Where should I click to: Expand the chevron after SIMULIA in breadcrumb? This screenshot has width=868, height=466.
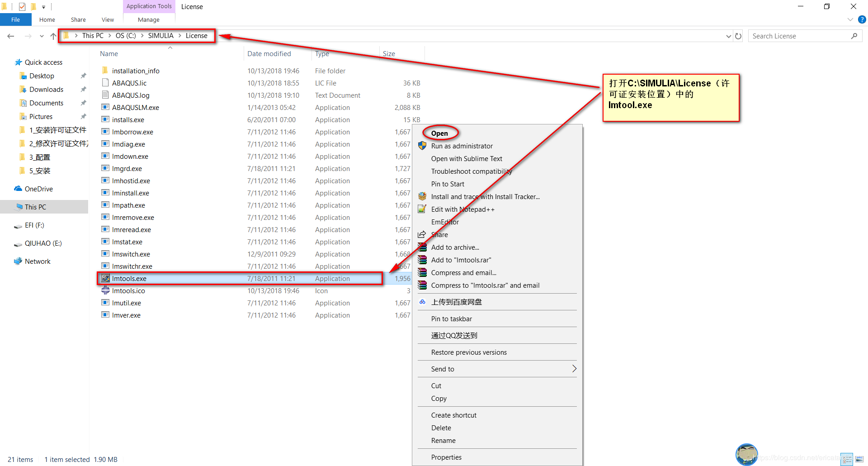click(179, 36)
